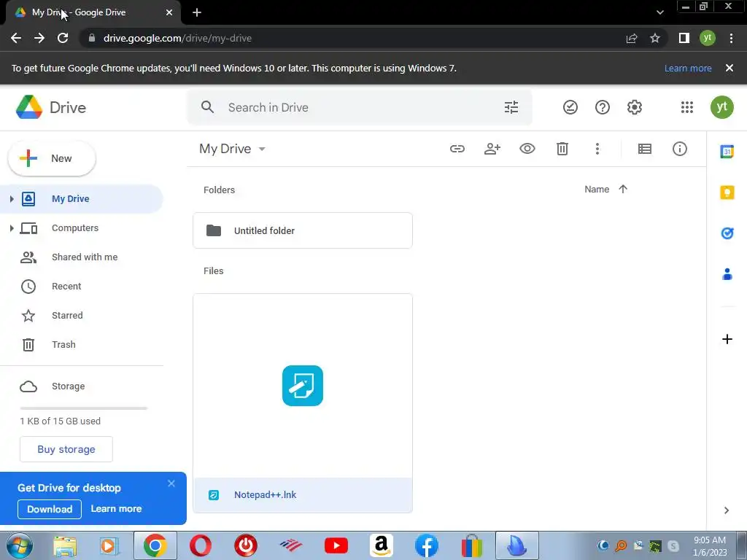This screenshot has height=560, width=747.
Task: Click Learn more in Chrome update bar
Action: [x=688, y=68]
